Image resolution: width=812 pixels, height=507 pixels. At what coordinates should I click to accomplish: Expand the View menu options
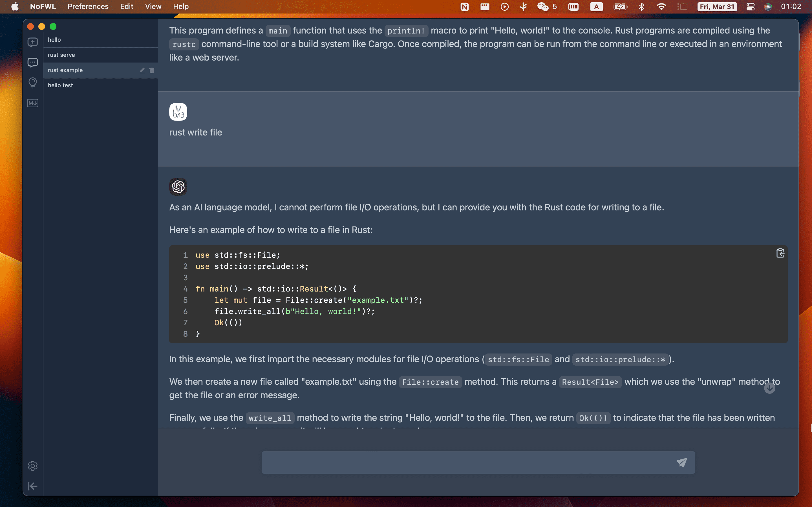pos(153,6)
